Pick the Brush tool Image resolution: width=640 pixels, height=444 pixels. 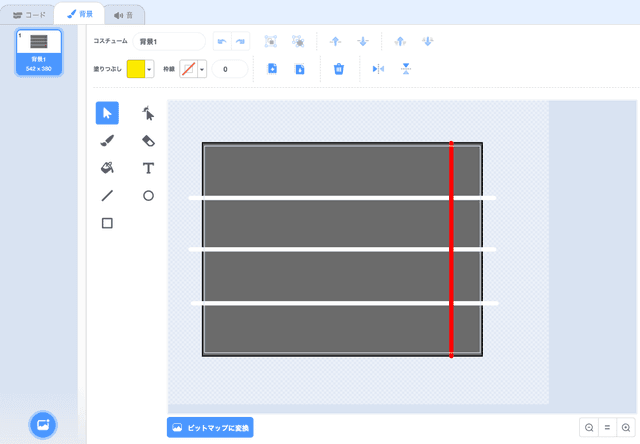coord(107,141)
